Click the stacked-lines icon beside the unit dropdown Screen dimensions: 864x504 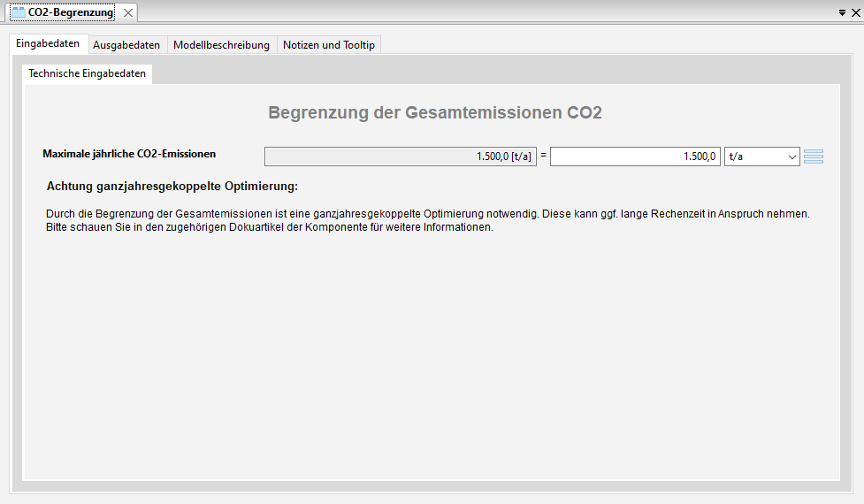(814, 157)
